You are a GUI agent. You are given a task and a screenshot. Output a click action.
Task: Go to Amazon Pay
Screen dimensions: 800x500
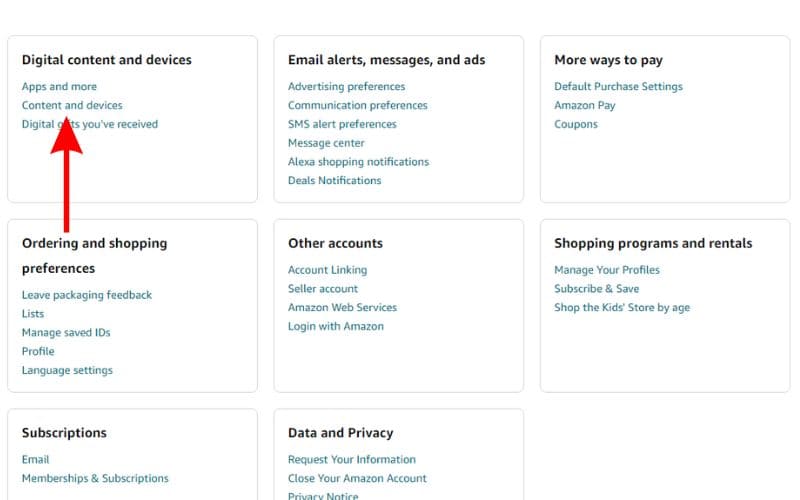click(584, 105)
